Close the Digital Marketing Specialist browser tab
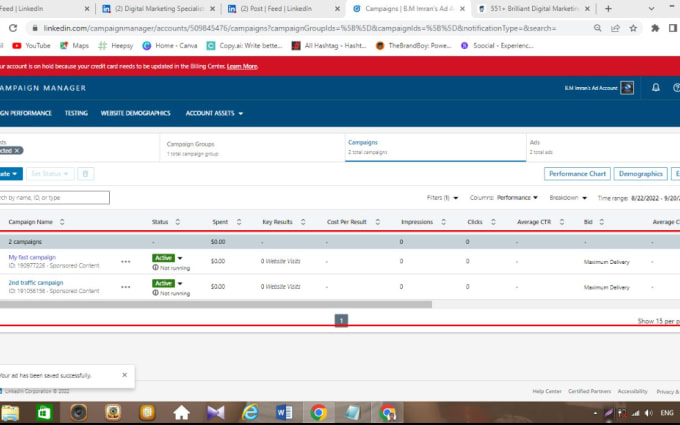The image size is (680, 425). tap(212, 9)
